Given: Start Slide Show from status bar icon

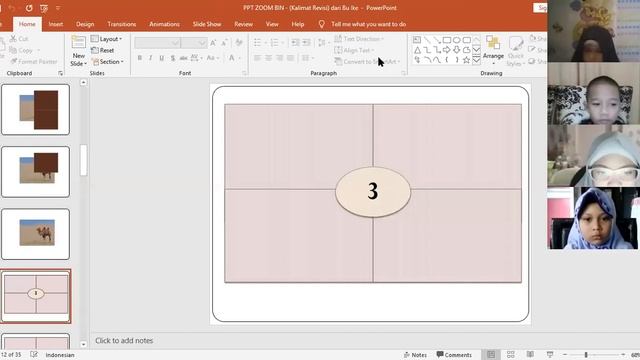Looking at the screenshot, I should 550,355.
